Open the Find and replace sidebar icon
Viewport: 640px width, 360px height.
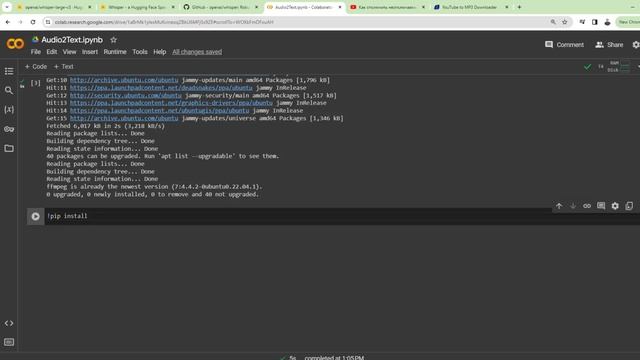9,90
